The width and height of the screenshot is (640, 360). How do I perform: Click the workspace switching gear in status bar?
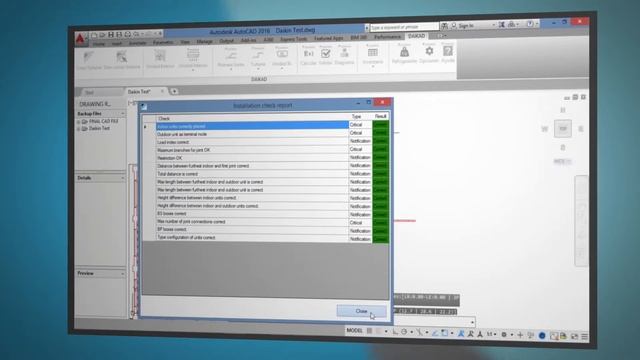coord(504,335)
